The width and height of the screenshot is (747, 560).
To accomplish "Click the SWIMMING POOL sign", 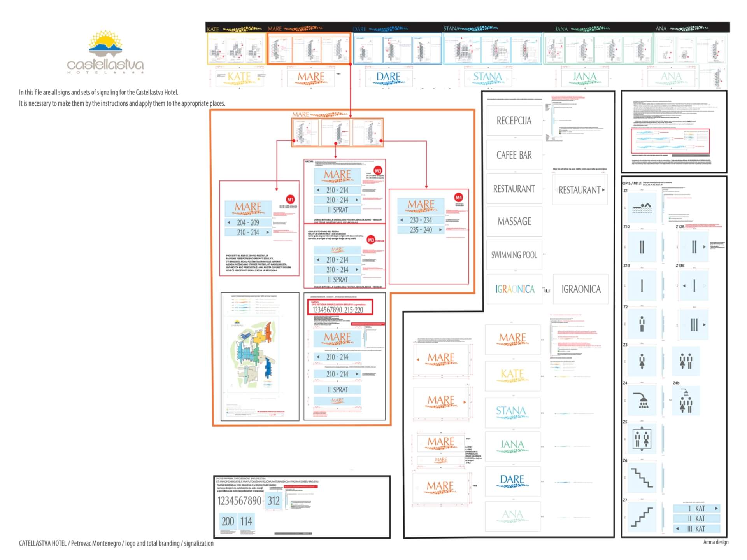I will tap(514, 255).
